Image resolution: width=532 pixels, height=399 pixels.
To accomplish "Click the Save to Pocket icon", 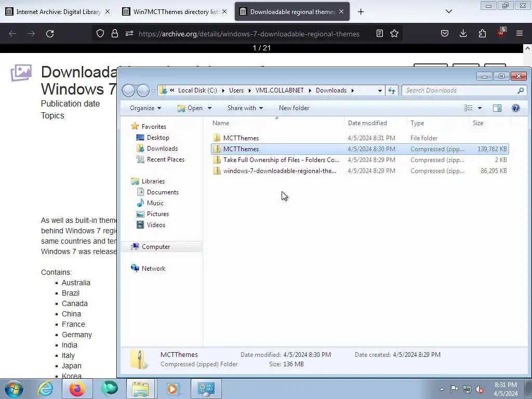I will coord(445,33).
